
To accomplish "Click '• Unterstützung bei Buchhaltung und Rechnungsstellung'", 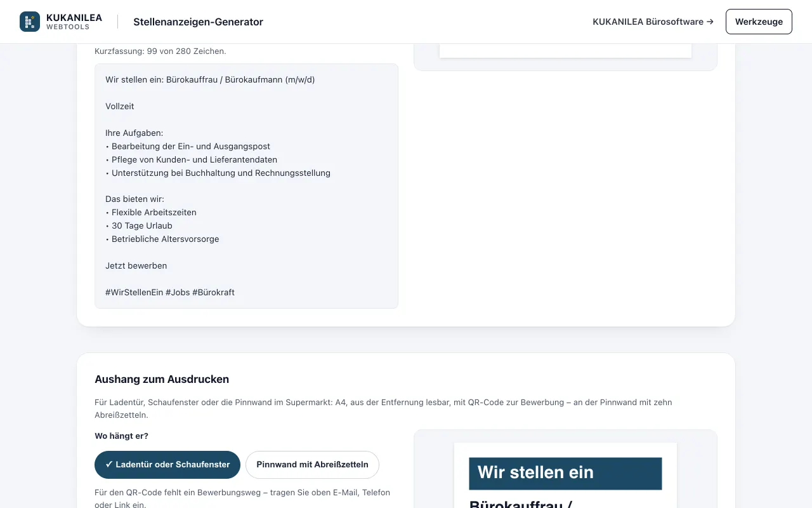I will click(x=218, y=173).
